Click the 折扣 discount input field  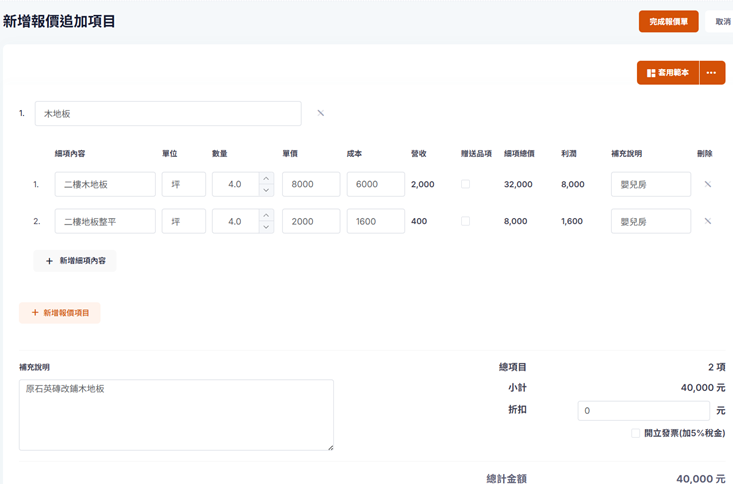point(643,411)
